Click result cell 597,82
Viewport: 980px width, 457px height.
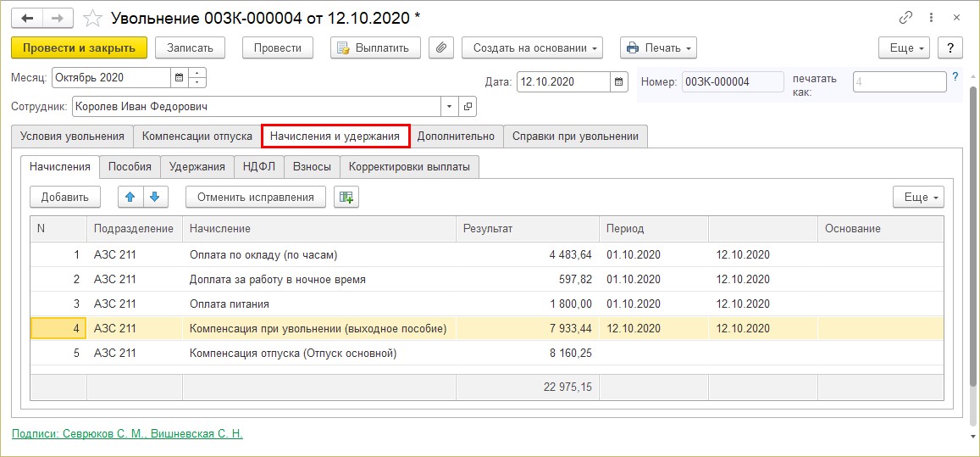click(x=528, y=279)
